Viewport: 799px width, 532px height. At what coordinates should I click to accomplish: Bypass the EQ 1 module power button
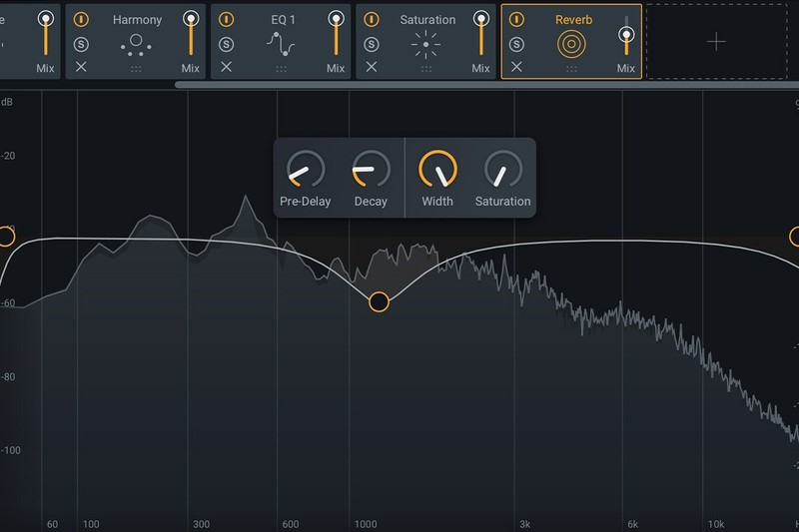[x=227, y=19]
